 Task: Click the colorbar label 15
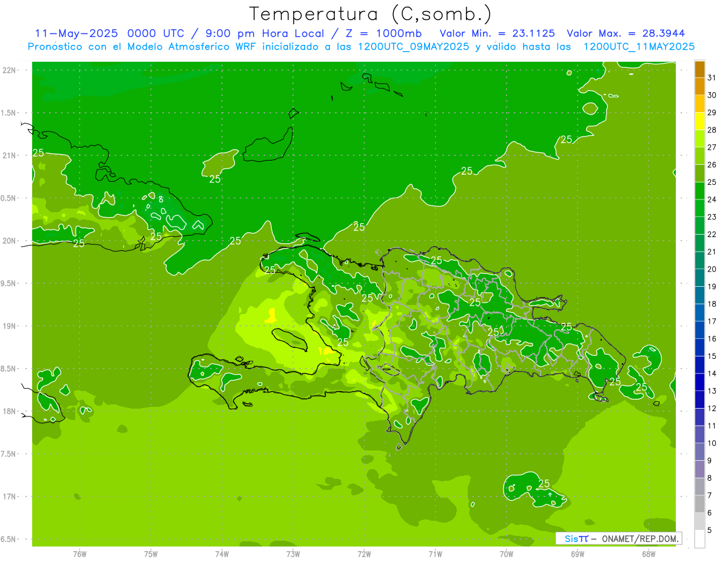tap(712, 356)
